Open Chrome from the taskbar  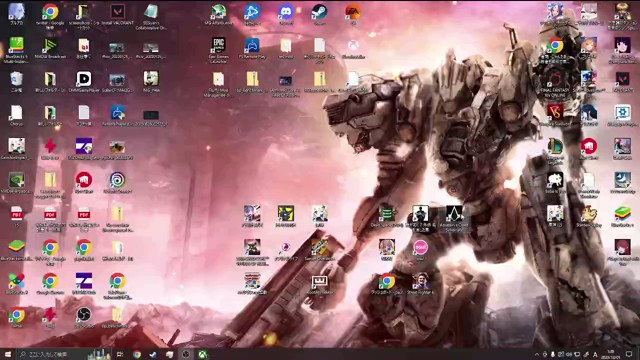coord(137,354)
